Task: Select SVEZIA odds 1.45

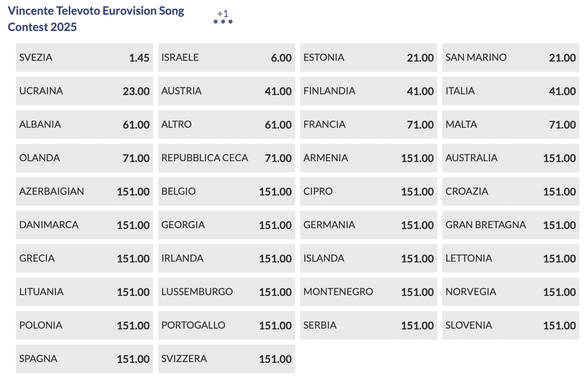Action: click(x=85, y=58)
